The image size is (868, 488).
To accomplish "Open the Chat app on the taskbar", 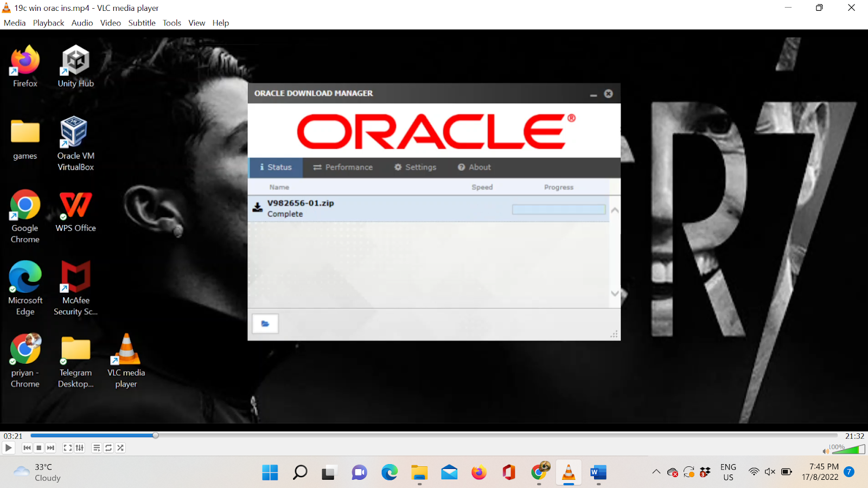I will point(359,473).
